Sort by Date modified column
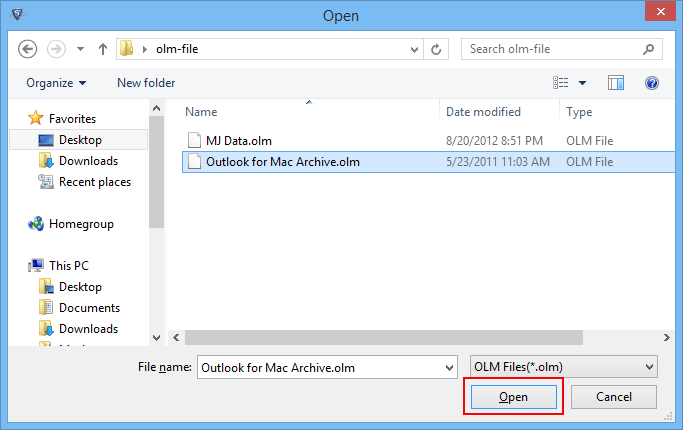 click(483, 112)
